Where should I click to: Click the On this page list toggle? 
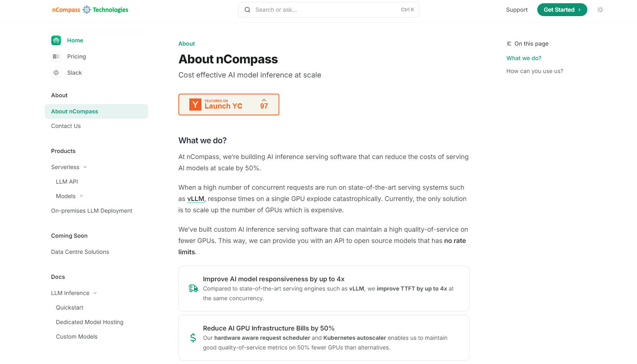point(508,44)
